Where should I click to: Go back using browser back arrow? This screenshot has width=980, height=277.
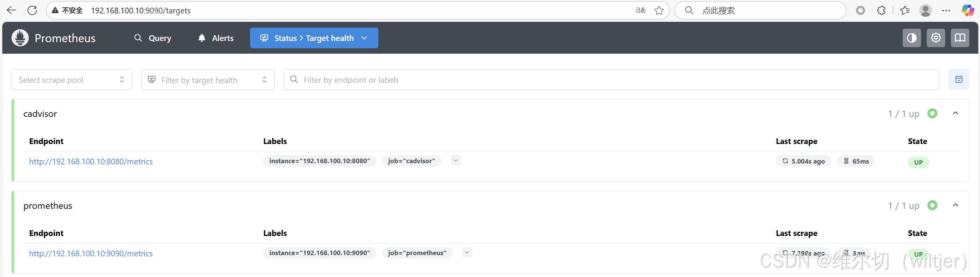pyautogui.click(x=11, y=10)
